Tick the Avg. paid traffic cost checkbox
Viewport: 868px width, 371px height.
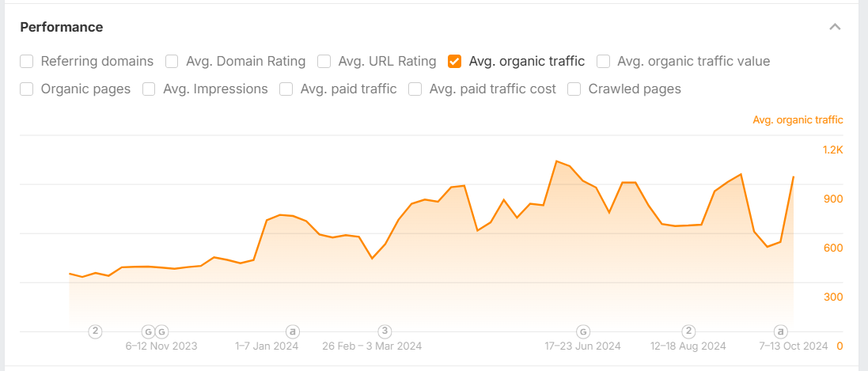tap(415, 89)
